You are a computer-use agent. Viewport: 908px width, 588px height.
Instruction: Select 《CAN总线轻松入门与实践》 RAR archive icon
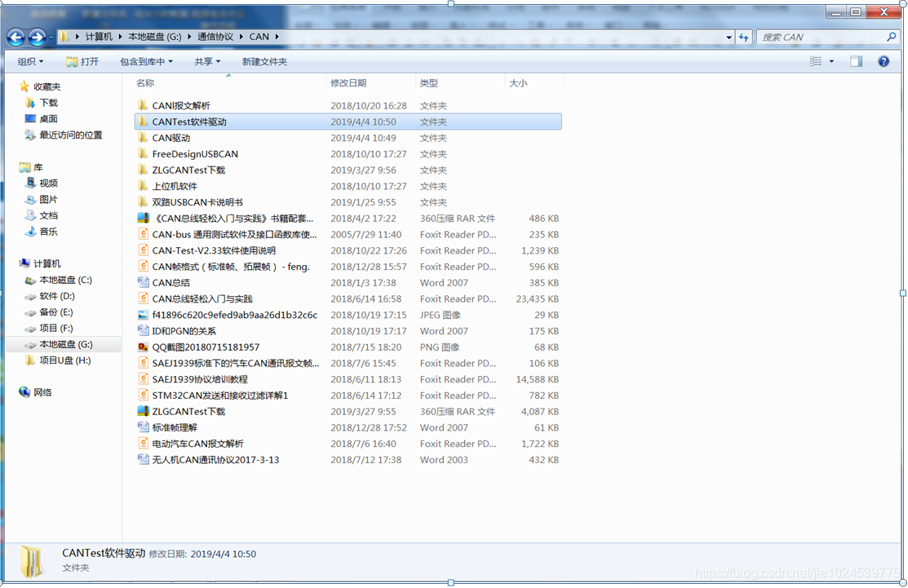click(x=143, y=219)
